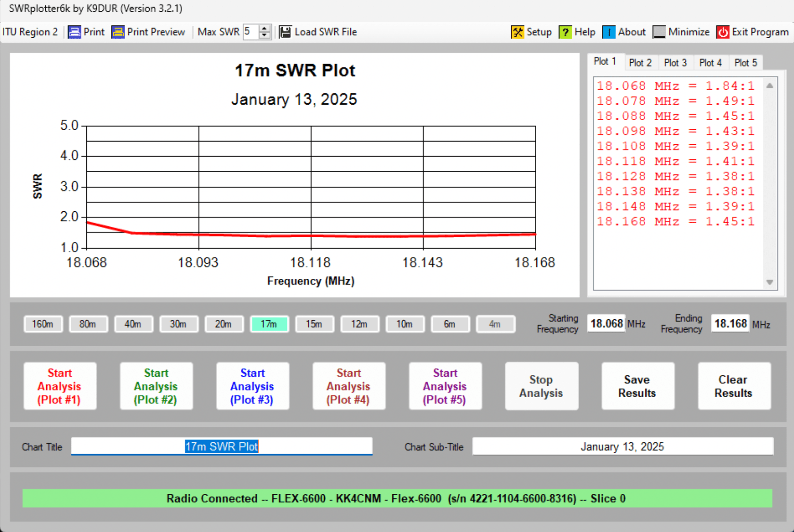Click Start Analysis (Plot #1)
Screen dimensions: 794x532
pyautogui.click(x=60, y=386)
